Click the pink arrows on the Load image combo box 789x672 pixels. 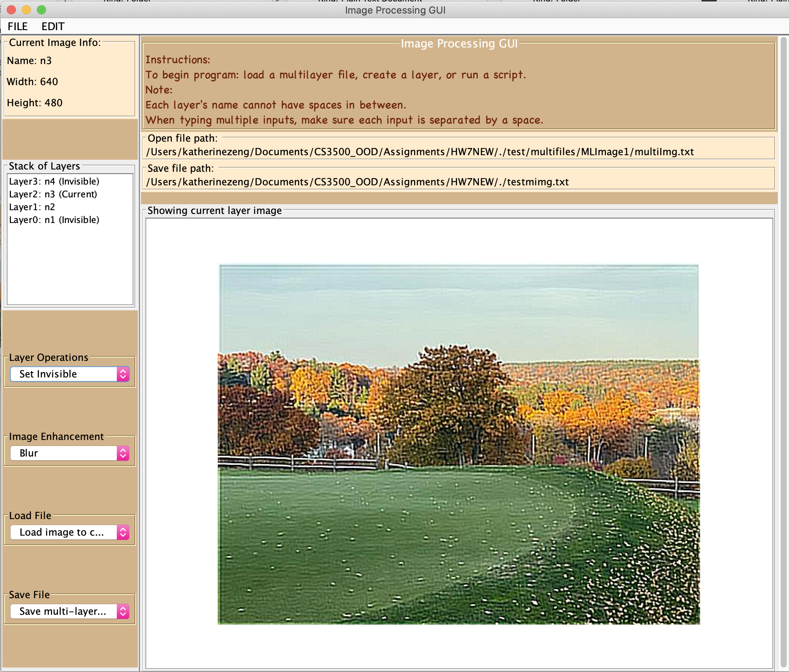[x=122, y=532]
